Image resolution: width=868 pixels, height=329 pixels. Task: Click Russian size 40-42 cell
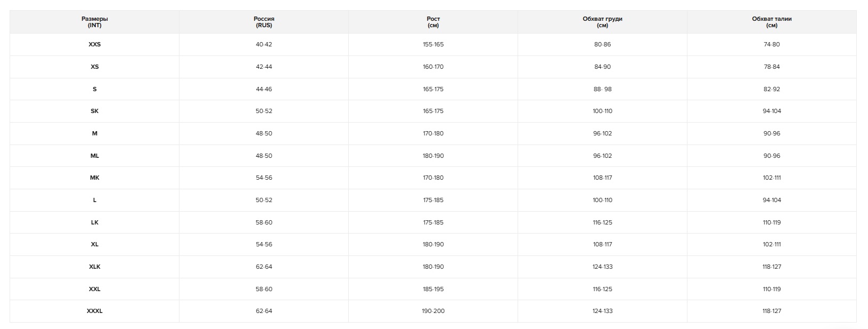pyautogui.click(x=264, y=45)
